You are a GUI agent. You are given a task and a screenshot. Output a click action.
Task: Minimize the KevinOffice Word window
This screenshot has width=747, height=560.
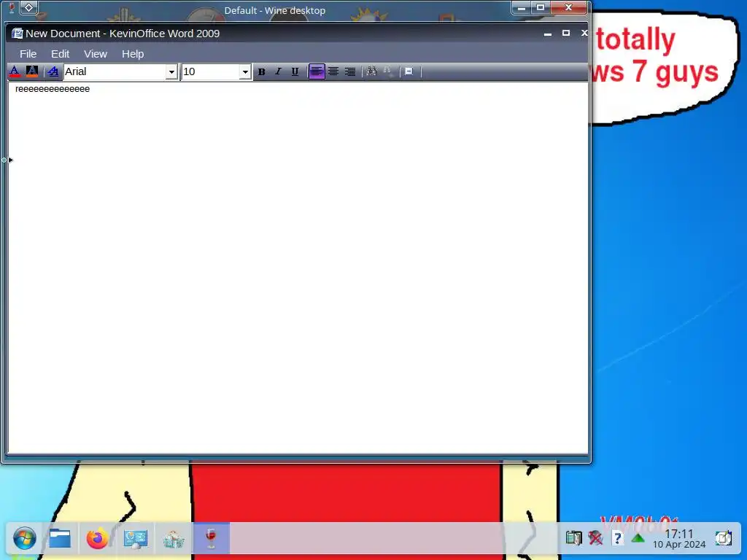tap(548, 34)
